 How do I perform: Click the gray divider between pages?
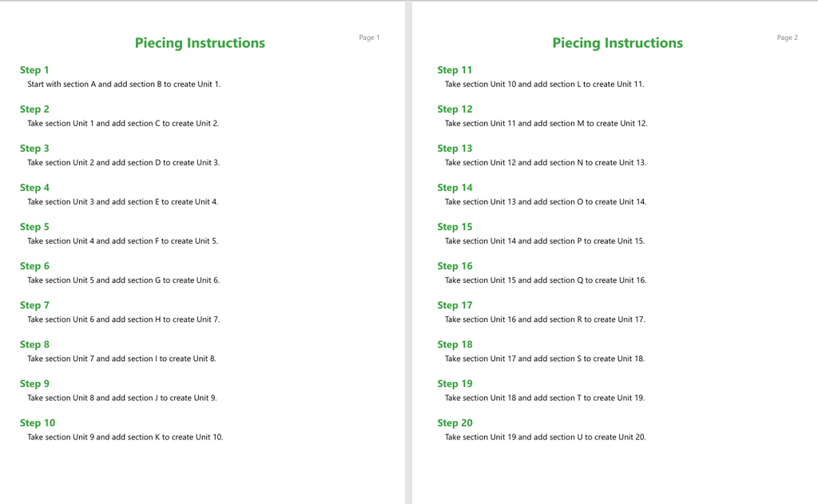point(408,252)
